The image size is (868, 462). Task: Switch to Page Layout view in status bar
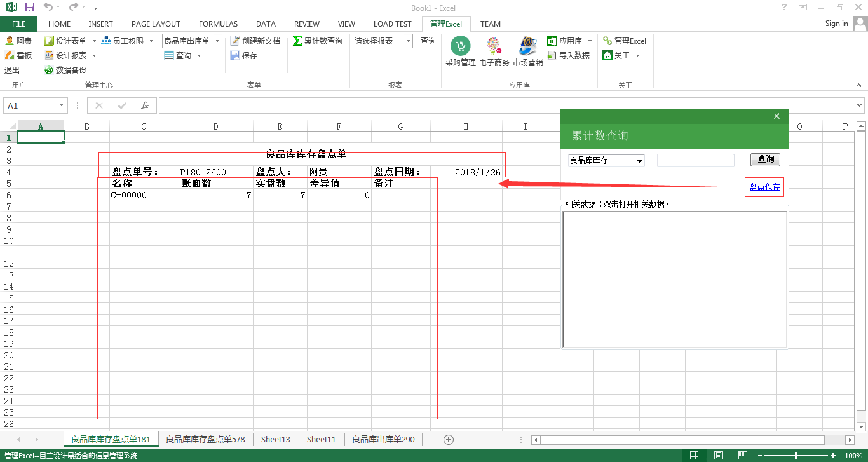[x=718, y=456]
